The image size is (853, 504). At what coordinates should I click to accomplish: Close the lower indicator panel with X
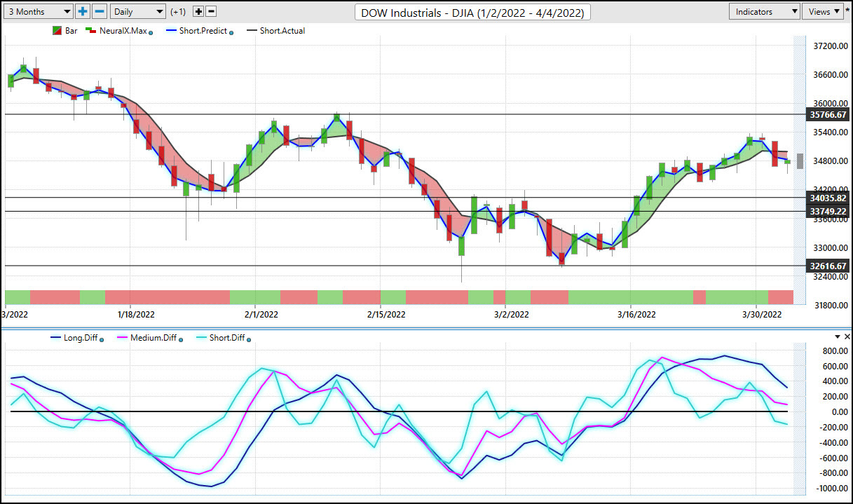(x=847, y=336)
